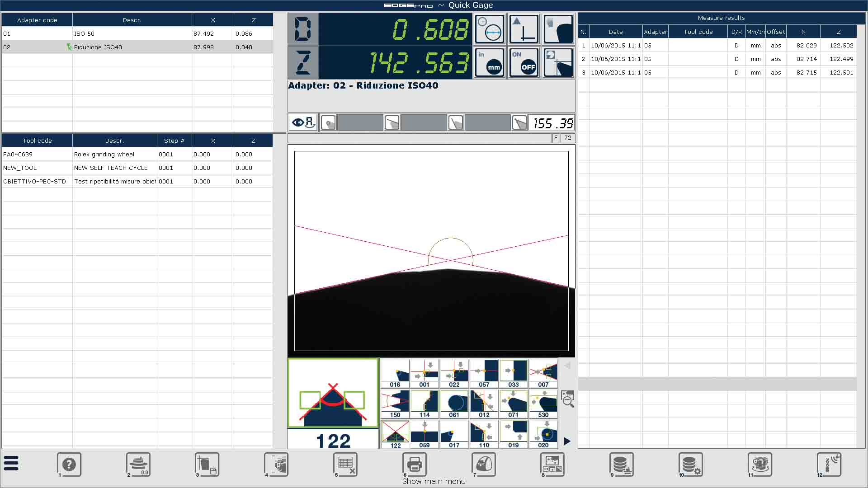Switch the in/mm unit toggle
The image size is (868, 488).
490,63
